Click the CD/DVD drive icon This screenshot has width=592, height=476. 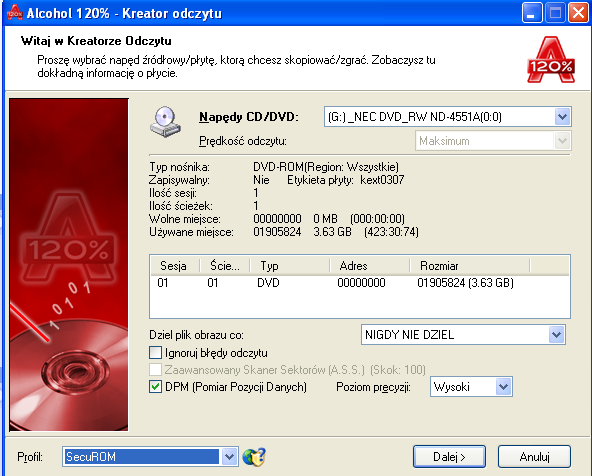click(165, 122)
